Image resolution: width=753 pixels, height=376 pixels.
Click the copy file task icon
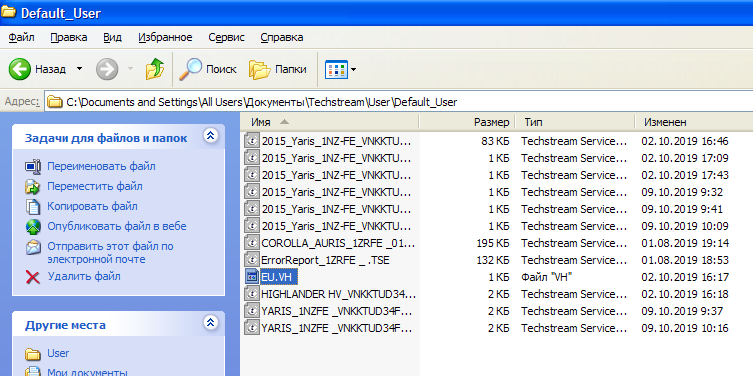(33, 206)
